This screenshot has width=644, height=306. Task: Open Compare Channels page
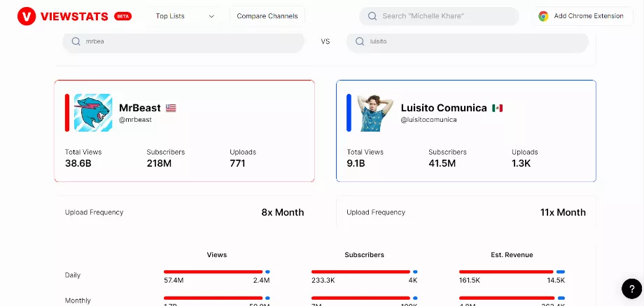(x=267, y=16)
